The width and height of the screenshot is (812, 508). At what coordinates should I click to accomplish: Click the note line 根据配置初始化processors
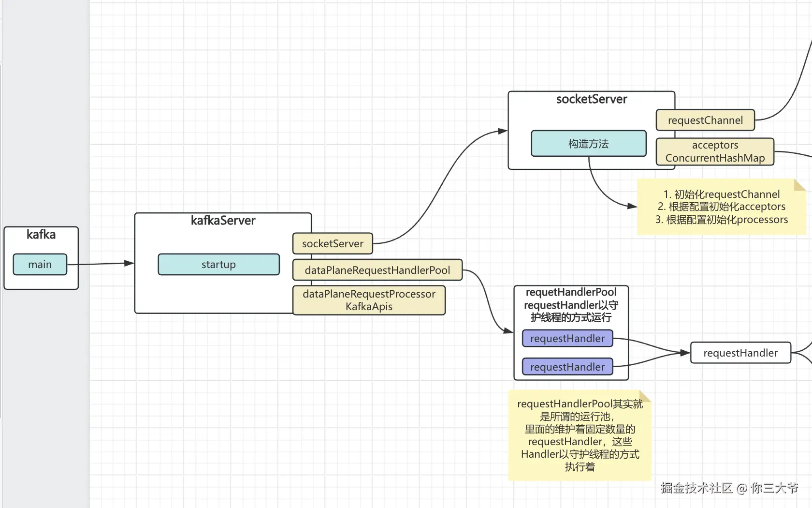722,220
